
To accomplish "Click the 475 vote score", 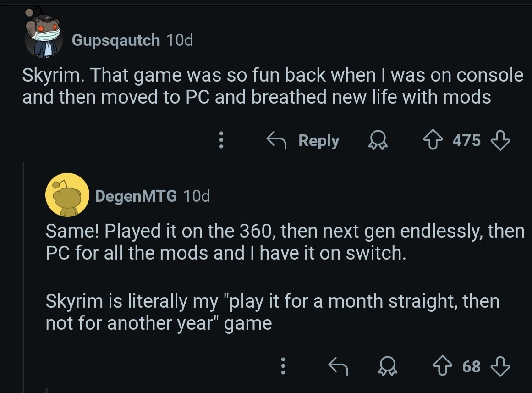I will 466,140.
